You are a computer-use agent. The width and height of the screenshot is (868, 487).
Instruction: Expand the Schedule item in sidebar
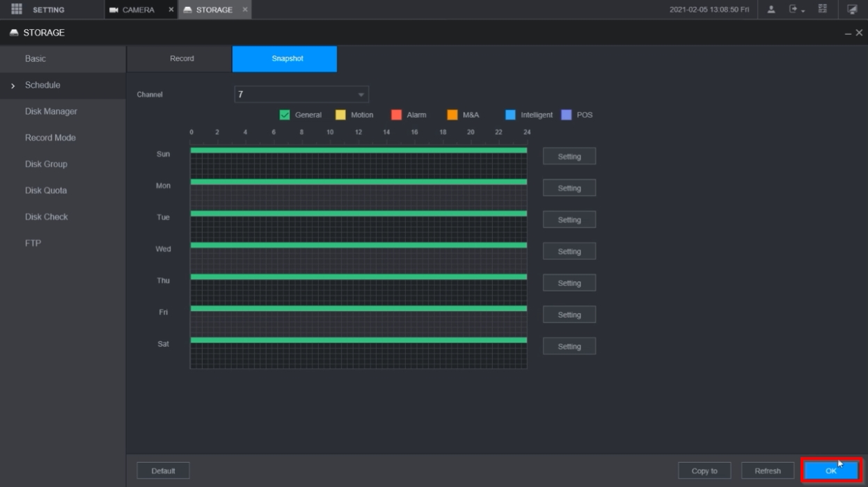coord(42,85)
